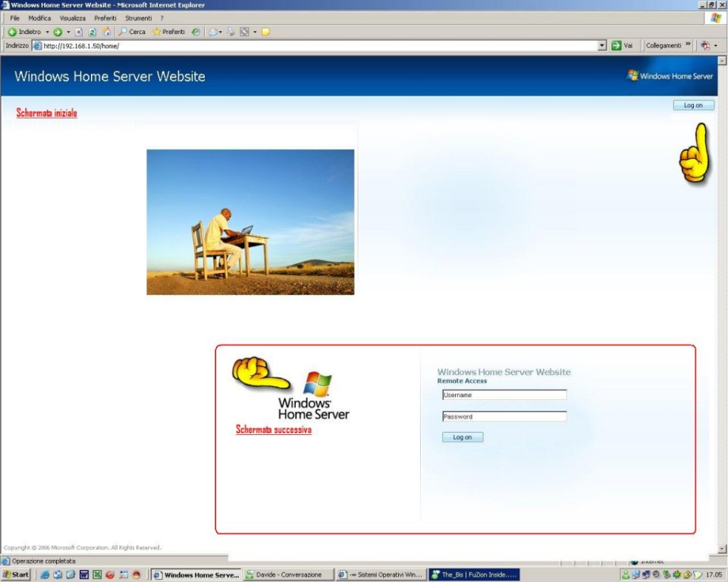
Task: Open the address bar dropdown arrow
Action: 601,45
